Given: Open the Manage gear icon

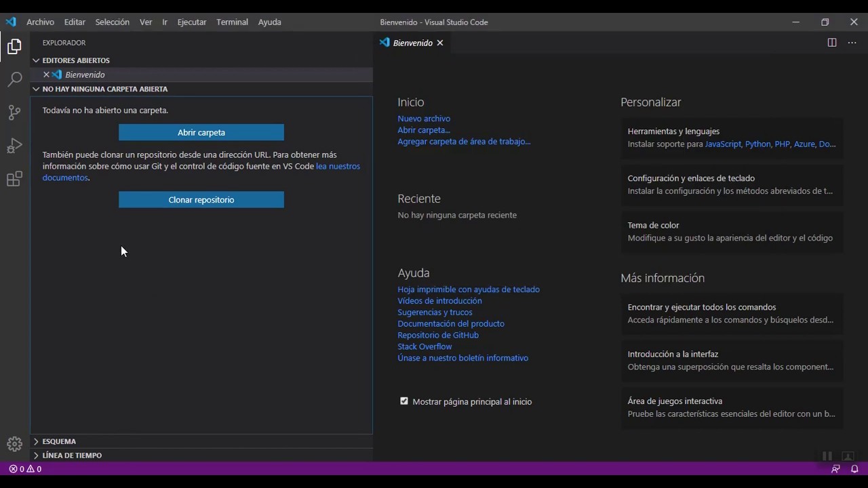Looking at the screenshot, I should pos(14,444).
